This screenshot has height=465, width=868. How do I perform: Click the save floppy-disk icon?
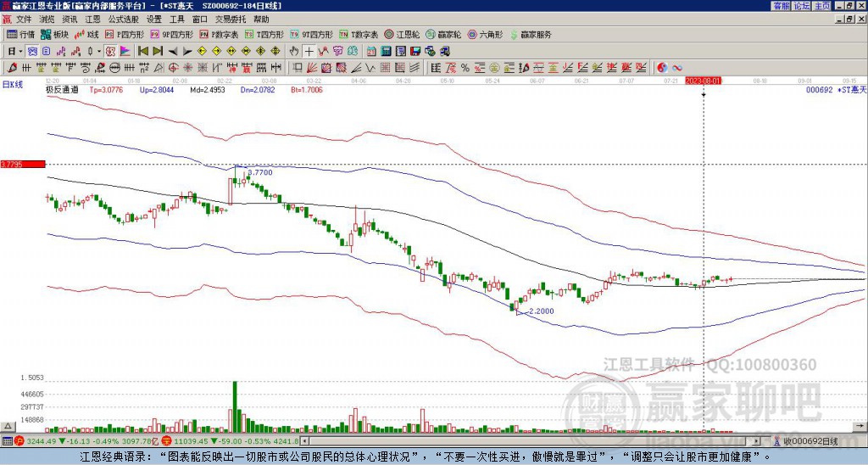[x=415, y=51]
